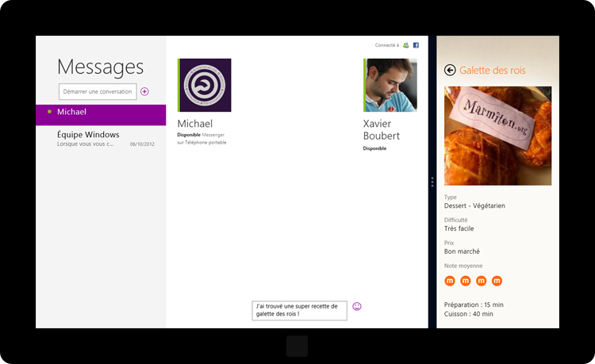
Task: Click the 'Préparation : 15 min' line
Action: (474, 305)
